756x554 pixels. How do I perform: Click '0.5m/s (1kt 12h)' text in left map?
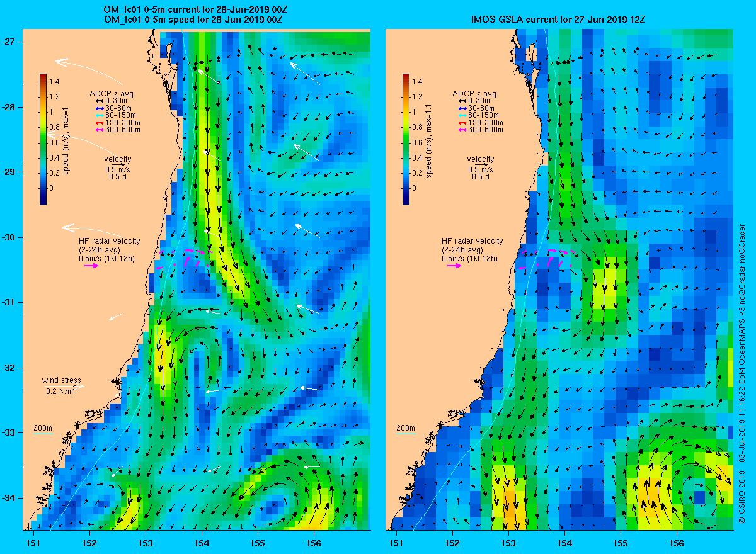pyautogui.click(x=106, y=259)
